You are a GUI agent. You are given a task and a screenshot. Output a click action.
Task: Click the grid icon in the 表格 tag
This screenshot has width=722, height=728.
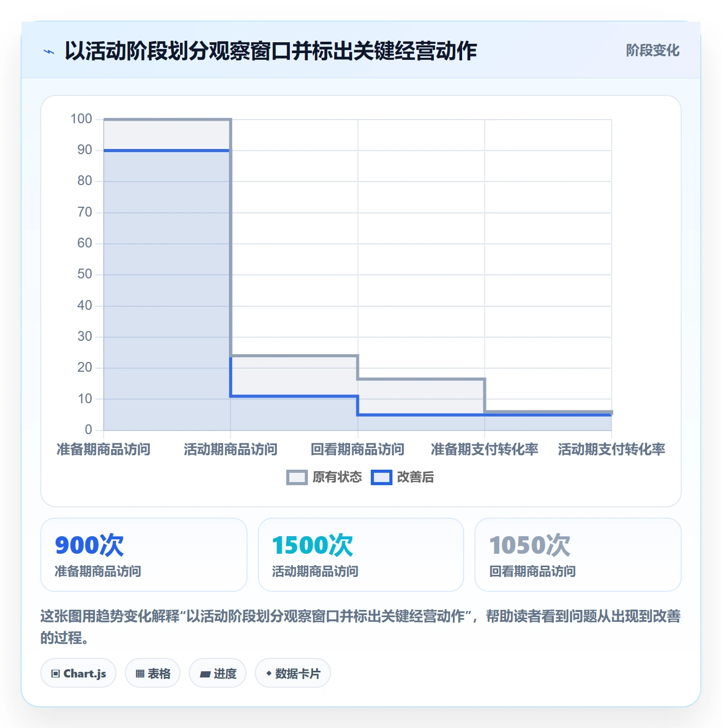click(x=140, y=674)
